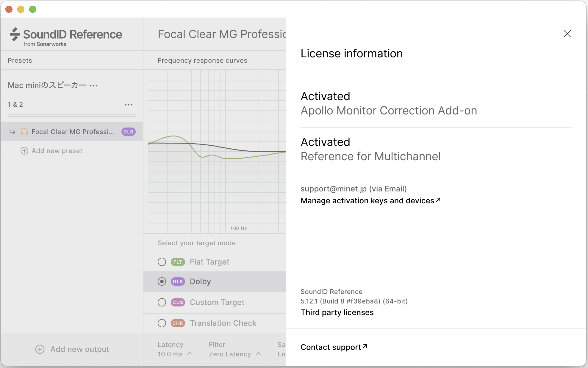Click the 5.12.1 build version text
The image size is (588, 368).
(354, 301)
